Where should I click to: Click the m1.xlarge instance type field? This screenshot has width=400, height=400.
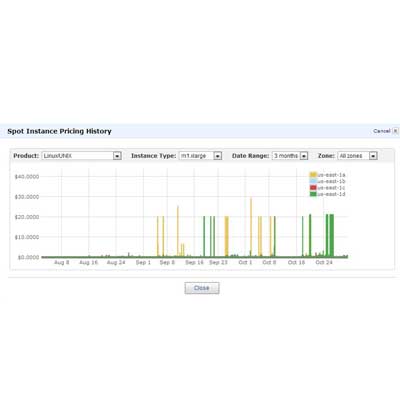(x=197, y=156)
